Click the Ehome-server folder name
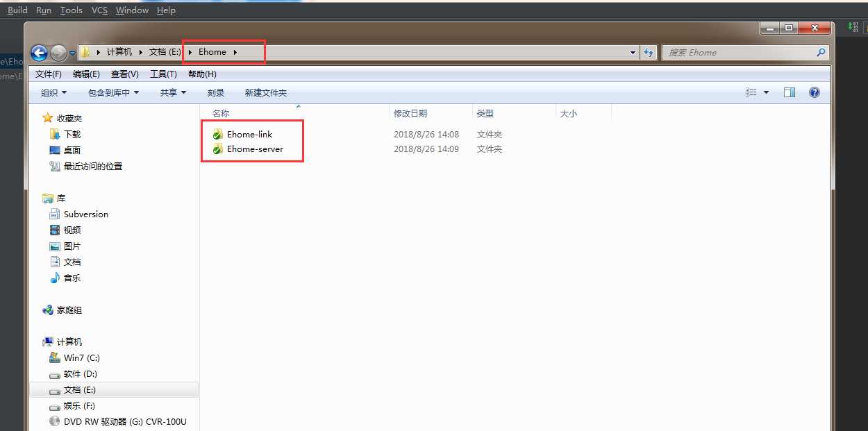Viewport: 868px width, 431px height. point(255,149)
